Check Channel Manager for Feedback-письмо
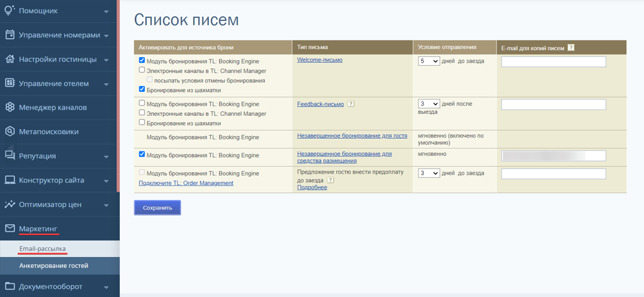This screenshot has width=644, height=297. [x=142, y=113]
